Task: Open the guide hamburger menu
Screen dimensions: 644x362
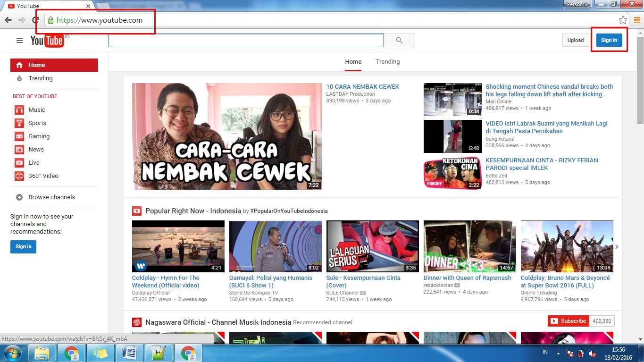Action: (19, 40)
